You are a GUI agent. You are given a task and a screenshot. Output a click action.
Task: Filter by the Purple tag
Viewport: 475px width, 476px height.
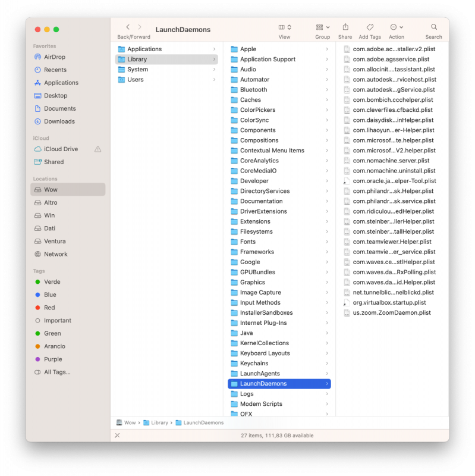(x=68, y=359)
